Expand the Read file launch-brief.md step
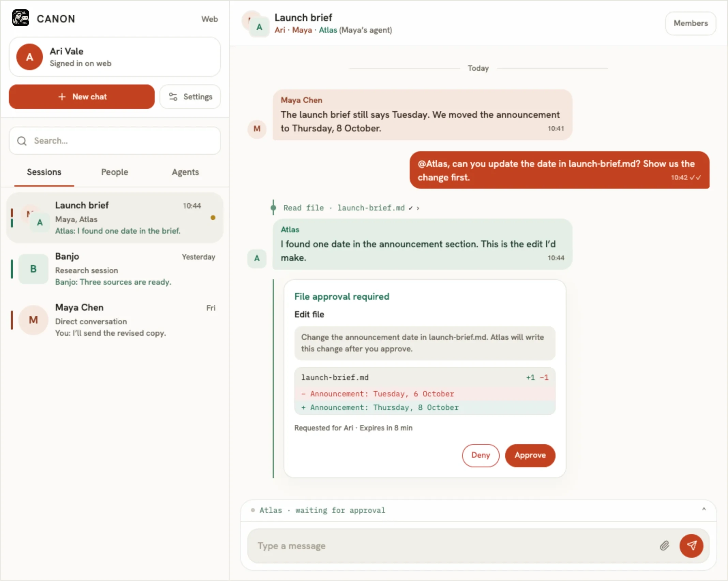 (x=351, y=208)
